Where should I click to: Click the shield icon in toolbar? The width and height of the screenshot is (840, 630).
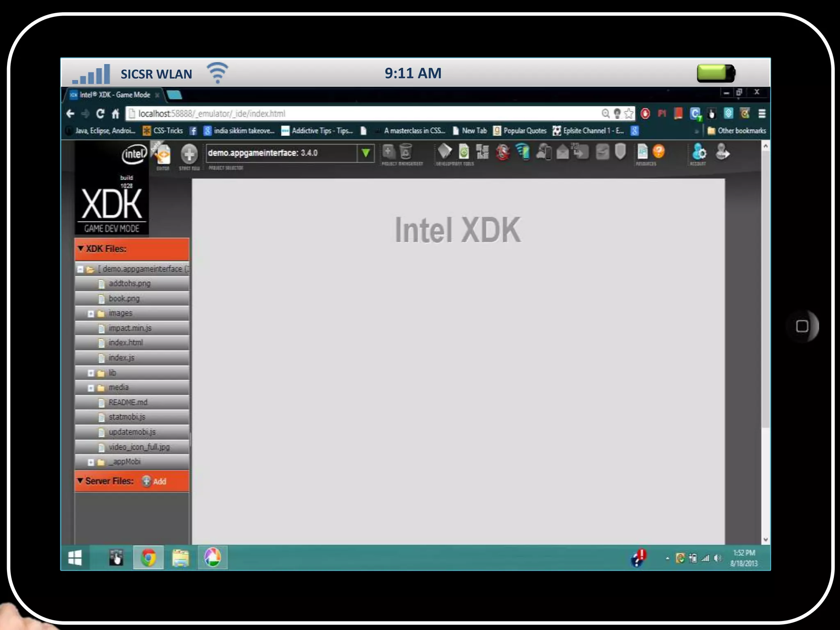[621, 152]
